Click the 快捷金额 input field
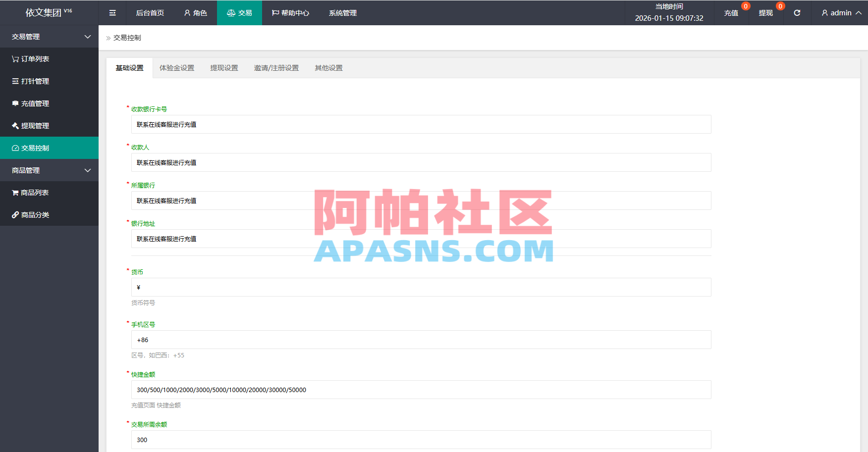This screenshot has width=868, height=452. point(421,390)
